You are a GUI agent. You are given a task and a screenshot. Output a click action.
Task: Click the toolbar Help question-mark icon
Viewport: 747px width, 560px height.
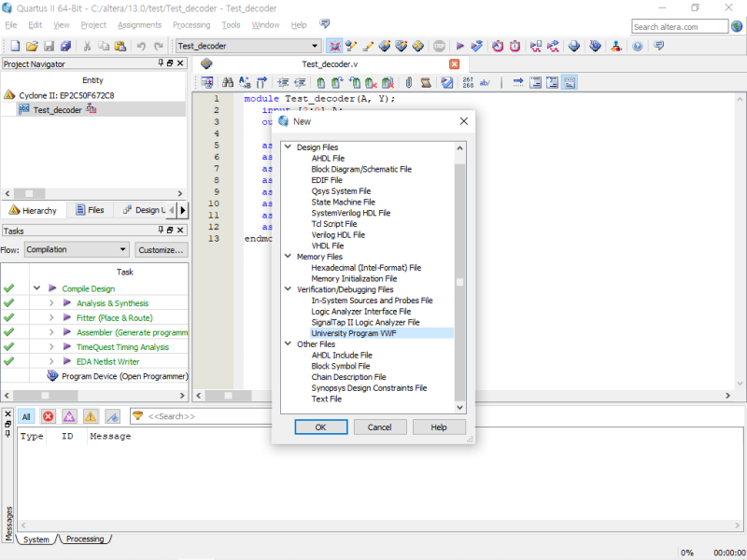(637, 46)
